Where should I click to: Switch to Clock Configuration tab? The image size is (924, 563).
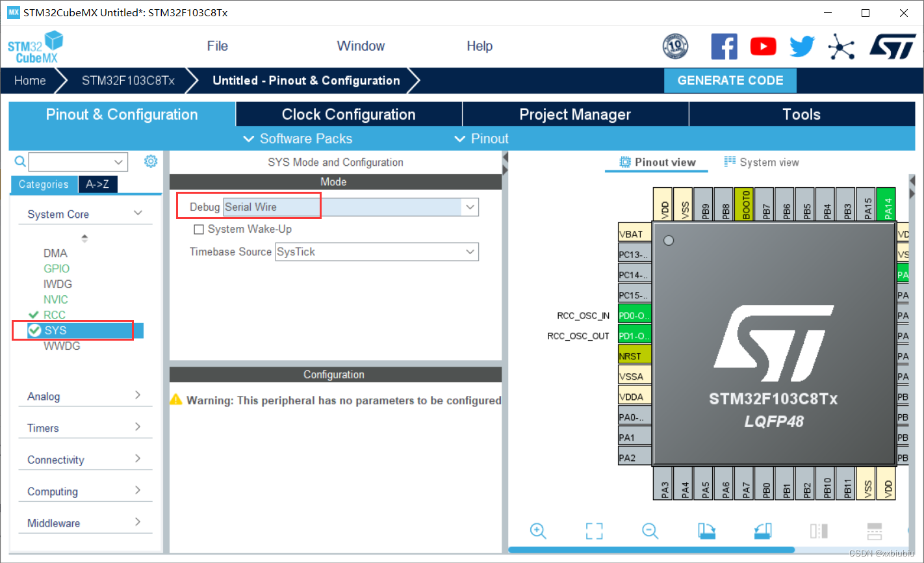click(349, 114)
